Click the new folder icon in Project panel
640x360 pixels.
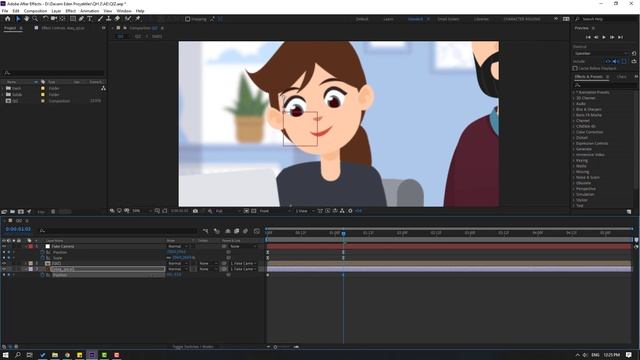click(12, 212)
